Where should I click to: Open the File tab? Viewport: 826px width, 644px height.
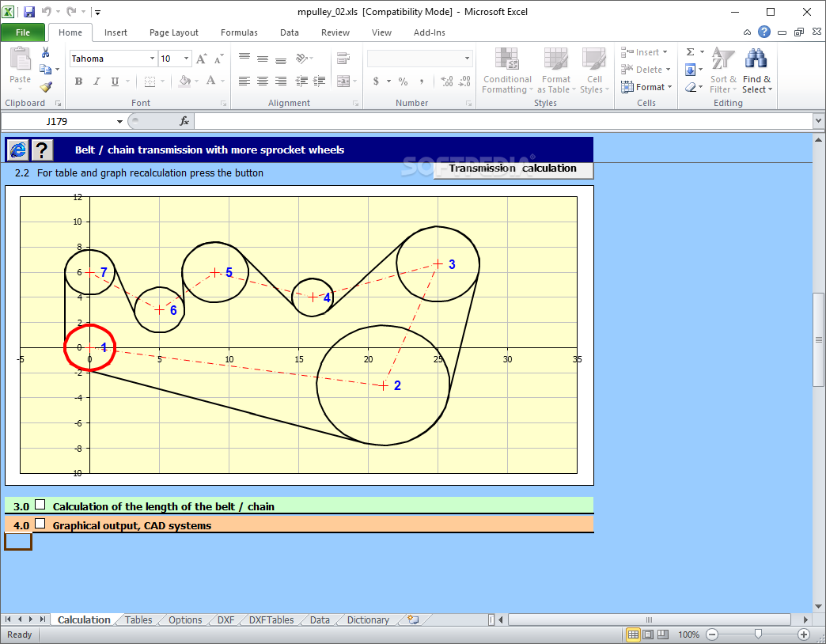point(23,32)
